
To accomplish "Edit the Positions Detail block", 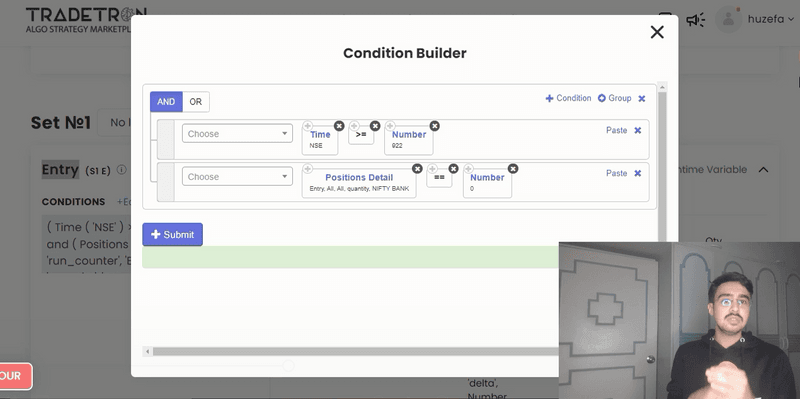I will 359,183.
